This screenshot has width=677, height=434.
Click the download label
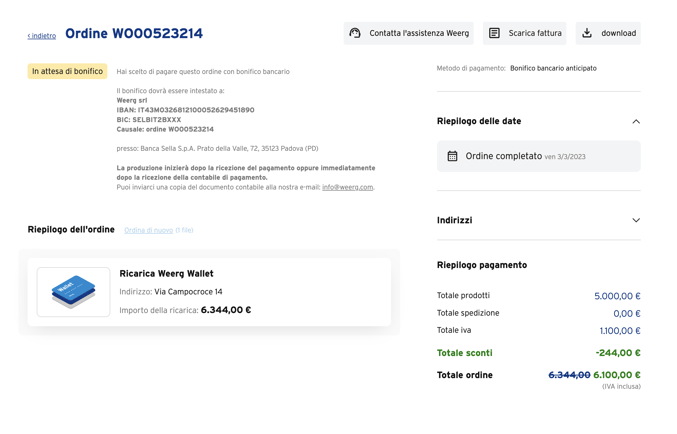618,33
